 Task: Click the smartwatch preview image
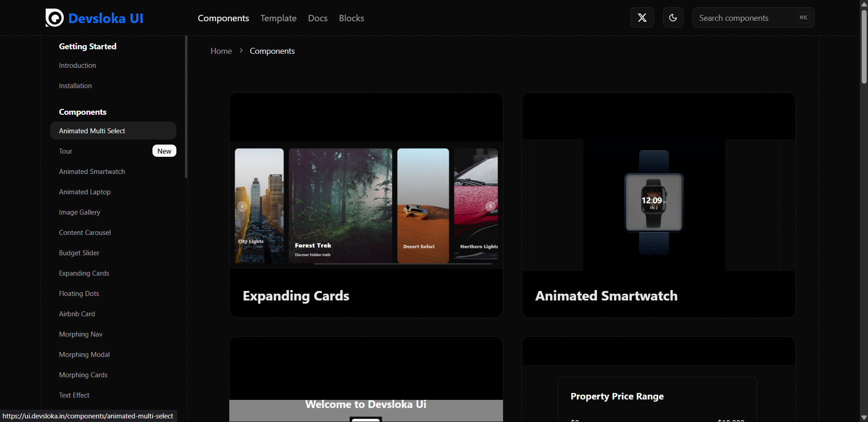click(654, 202)
